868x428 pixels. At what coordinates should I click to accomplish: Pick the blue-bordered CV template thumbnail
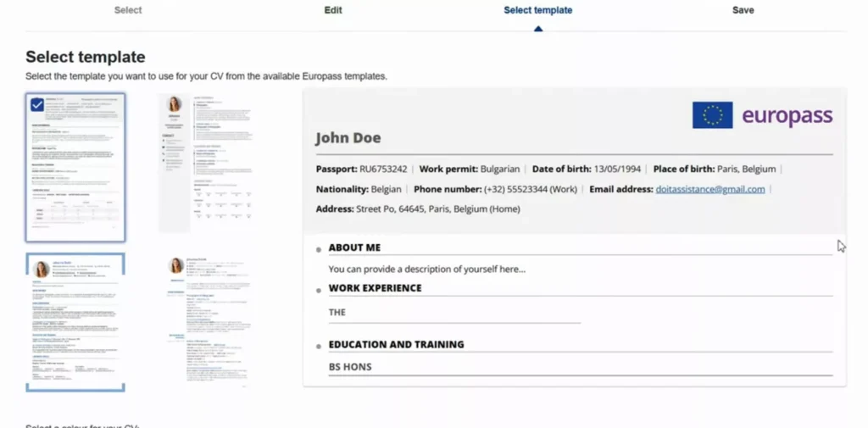75,322
